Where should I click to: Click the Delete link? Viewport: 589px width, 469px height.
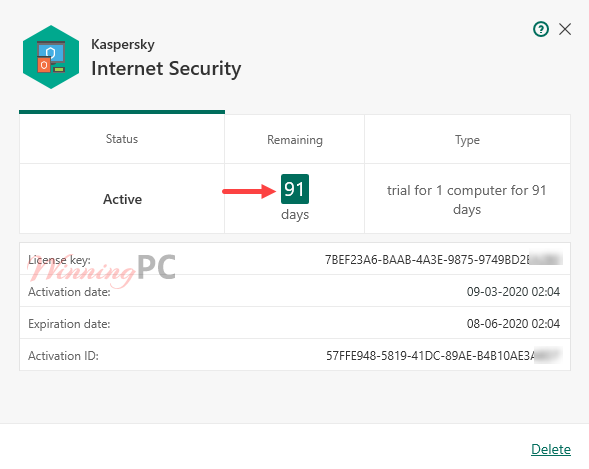click(x=551, y=449)
